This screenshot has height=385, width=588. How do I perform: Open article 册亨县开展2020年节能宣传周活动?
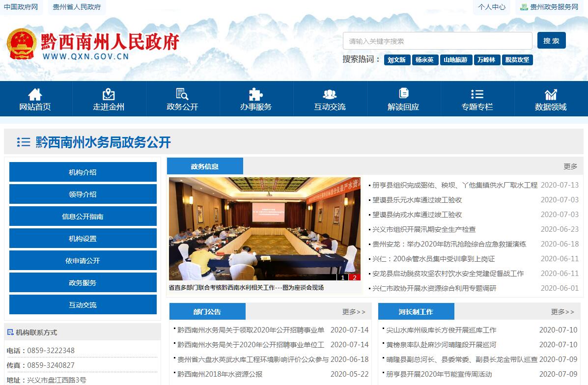pyautogui.click(x=439, y=374)
